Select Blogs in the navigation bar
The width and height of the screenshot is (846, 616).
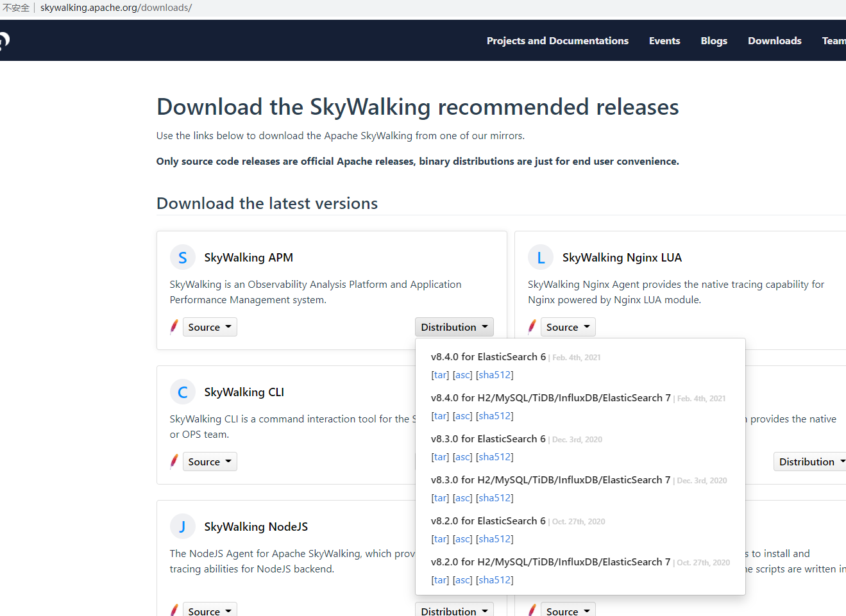[x=714, y=40]
